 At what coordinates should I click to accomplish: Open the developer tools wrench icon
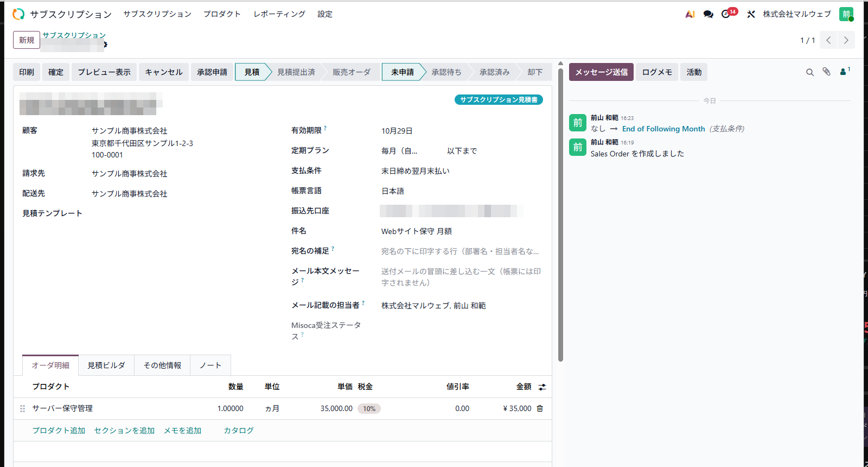click(751, 14)
